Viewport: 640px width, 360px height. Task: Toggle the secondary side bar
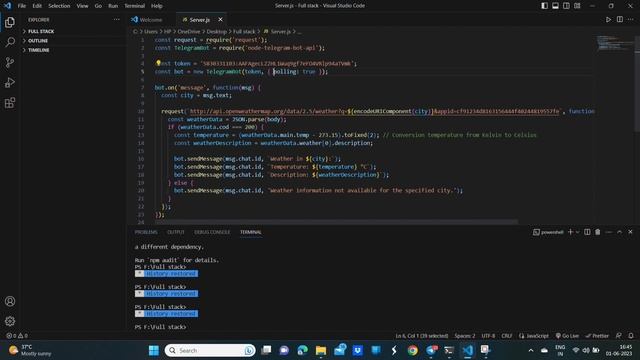(x=567, y=6)
